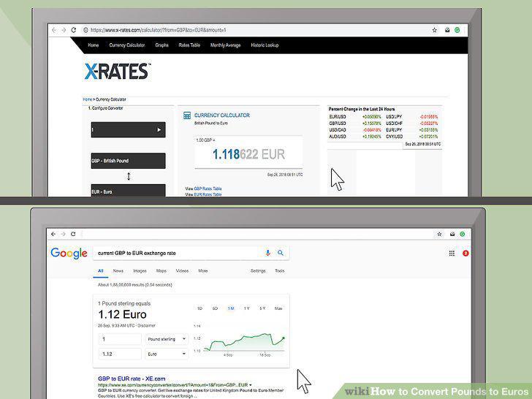This screenshot has height=399, width=532.
Task: Click the X-RATES logo
Action: 117,72
